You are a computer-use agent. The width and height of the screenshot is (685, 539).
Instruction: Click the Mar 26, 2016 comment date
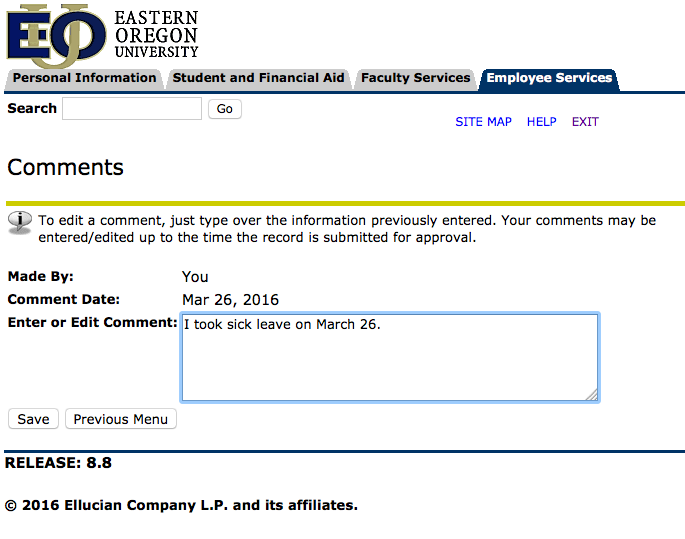tap(230, 300)
